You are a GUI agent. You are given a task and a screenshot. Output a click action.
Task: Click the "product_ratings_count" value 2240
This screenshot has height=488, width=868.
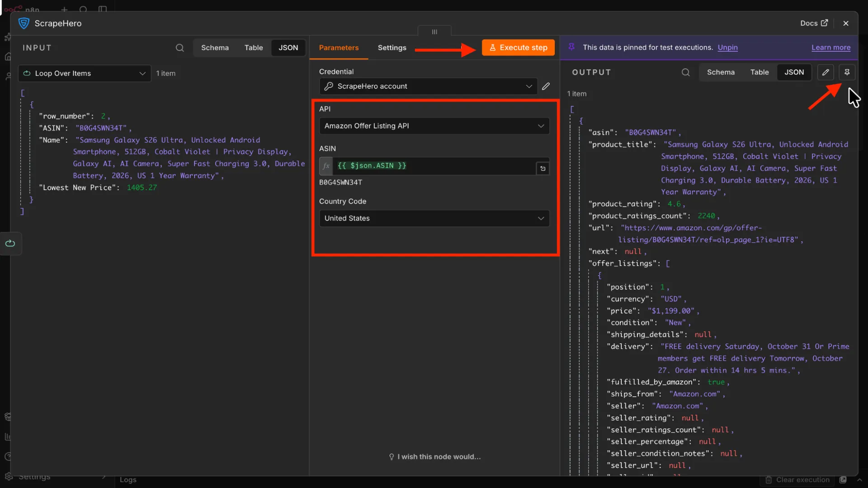point(706,216)
